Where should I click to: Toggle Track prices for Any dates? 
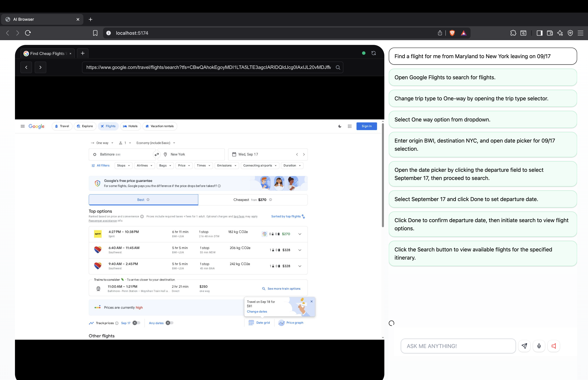coord(169,323)
